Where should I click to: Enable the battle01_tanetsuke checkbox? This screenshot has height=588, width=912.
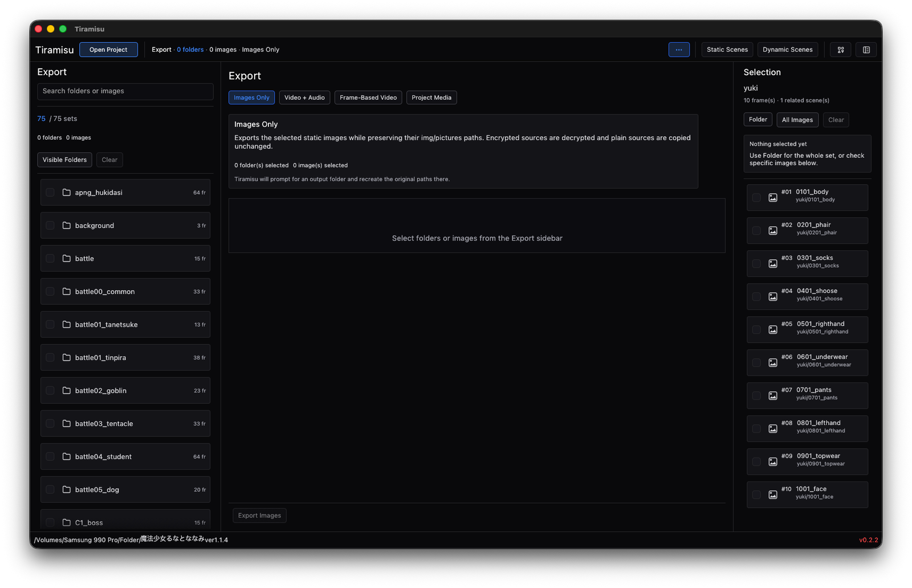click(50, 325)
